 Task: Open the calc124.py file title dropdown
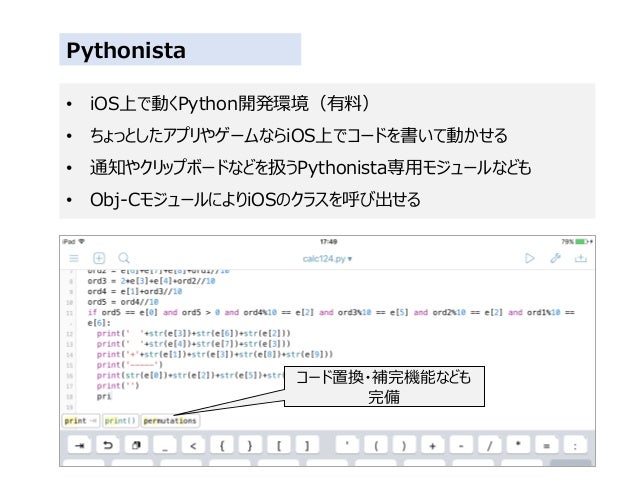tap(327, 259)
